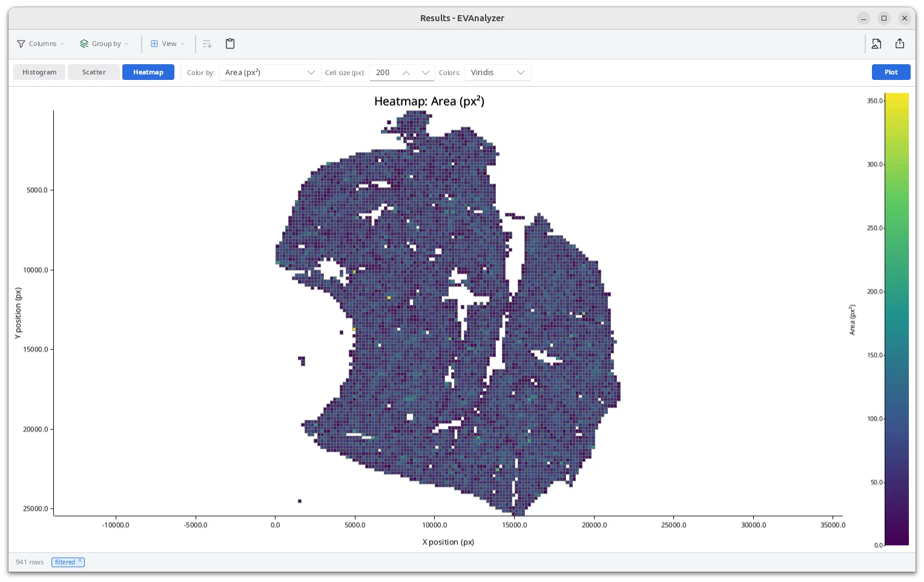
Task: Remove the filtered tag via its x
Action: coord(80,561)
